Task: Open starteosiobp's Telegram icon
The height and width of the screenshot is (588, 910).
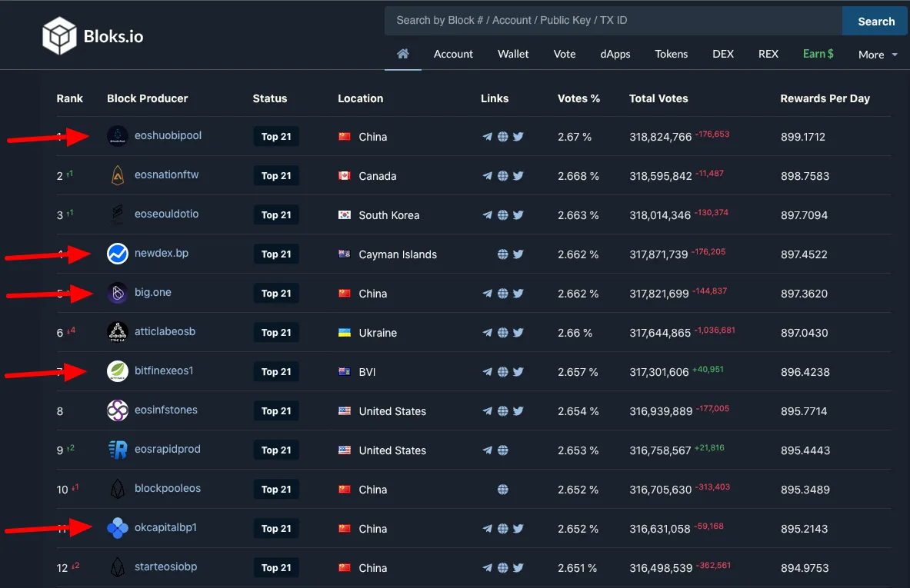Action: tap(488, 568)
